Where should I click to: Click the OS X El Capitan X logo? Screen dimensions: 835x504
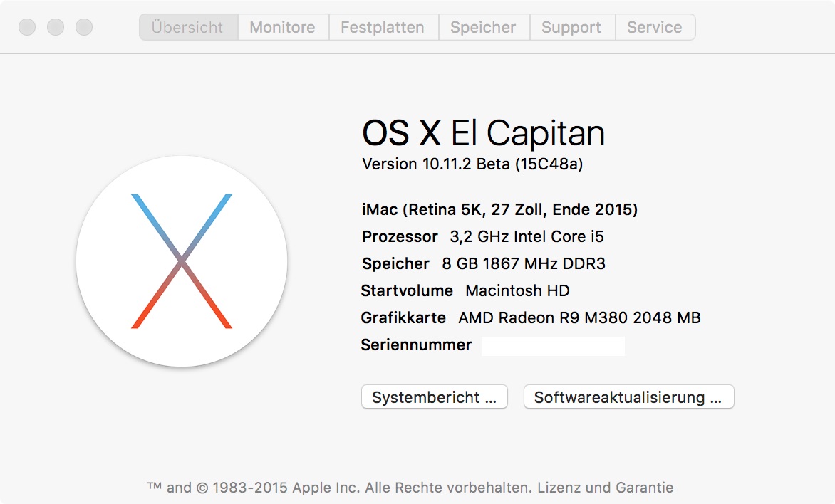[182, 261]
